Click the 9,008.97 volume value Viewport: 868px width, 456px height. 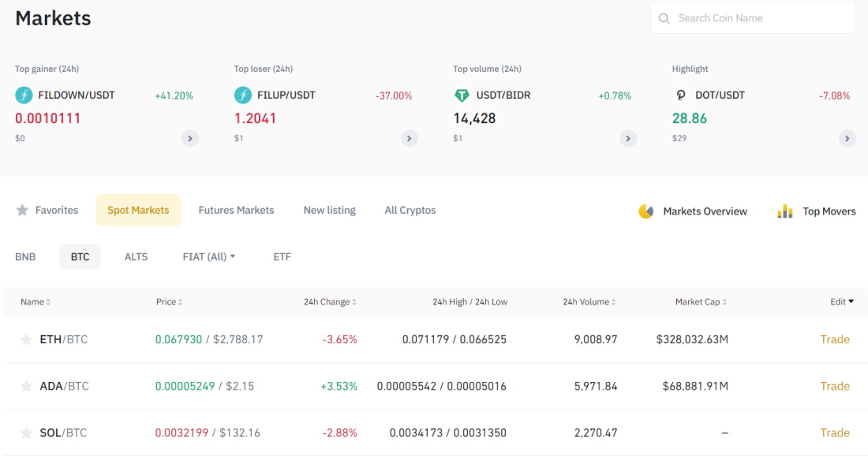[596, 339]
